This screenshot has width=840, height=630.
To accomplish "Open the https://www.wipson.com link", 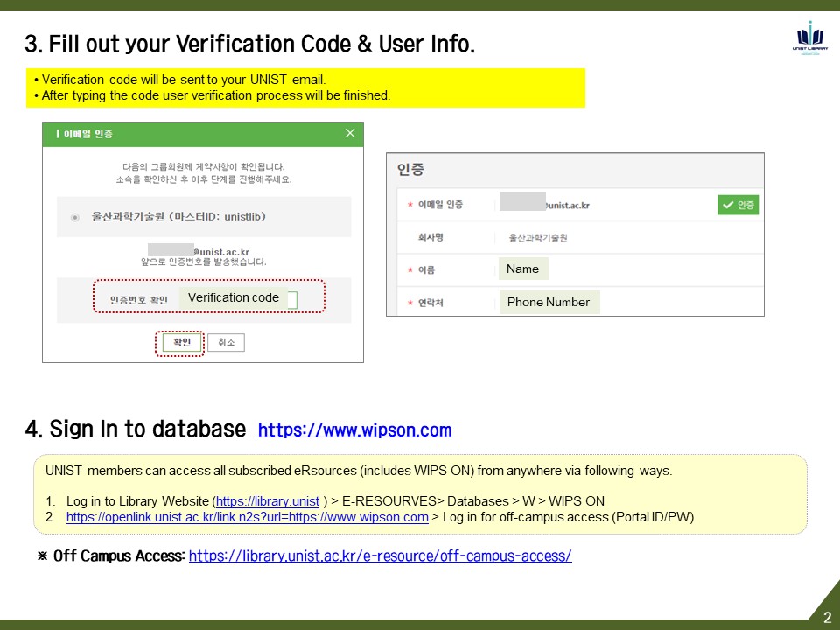I will point(354,430).
